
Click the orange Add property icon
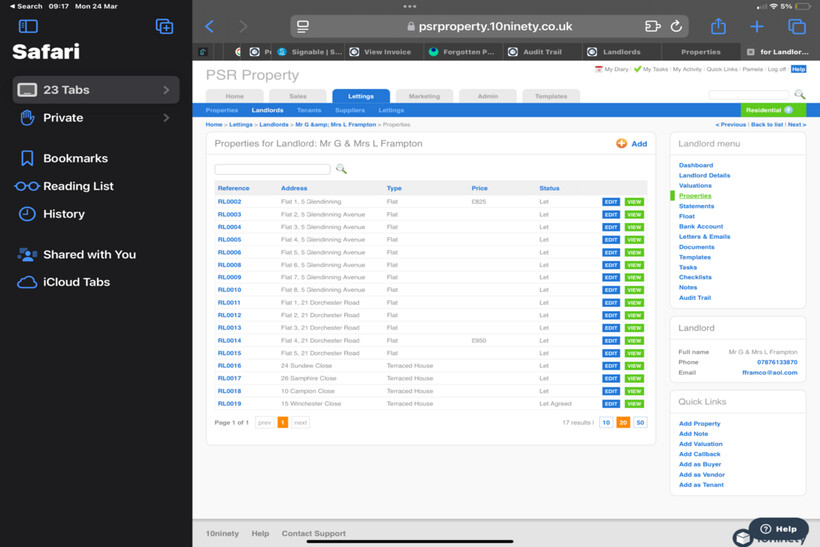(621, 144)
